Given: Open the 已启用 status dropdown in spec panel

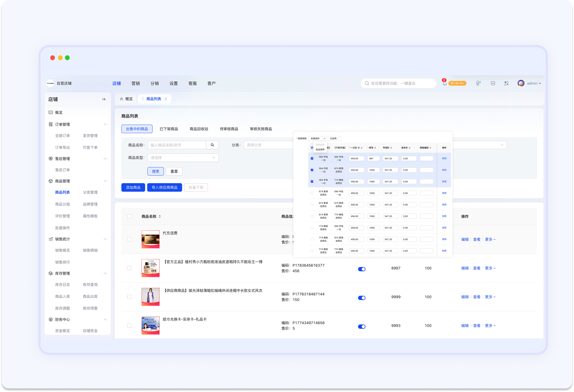Looking at the screenshot, I should (334, 138).
